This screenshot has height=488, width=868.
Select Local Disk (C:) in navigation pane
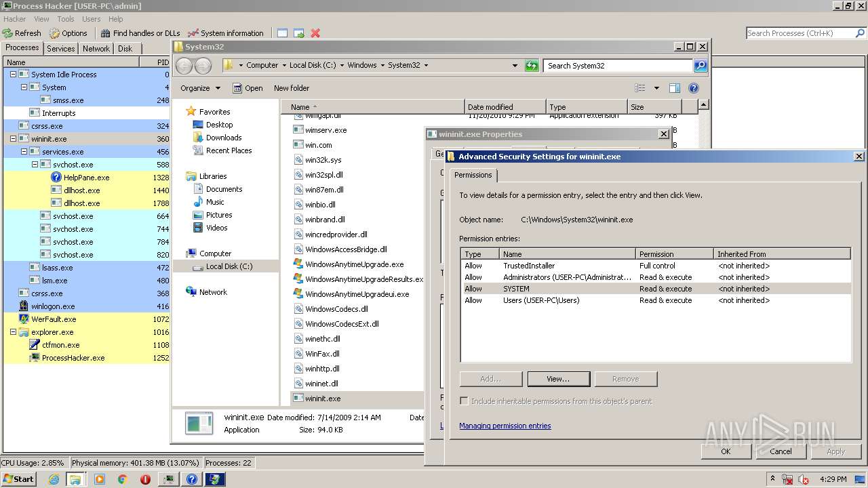click(x=229, y=266)
